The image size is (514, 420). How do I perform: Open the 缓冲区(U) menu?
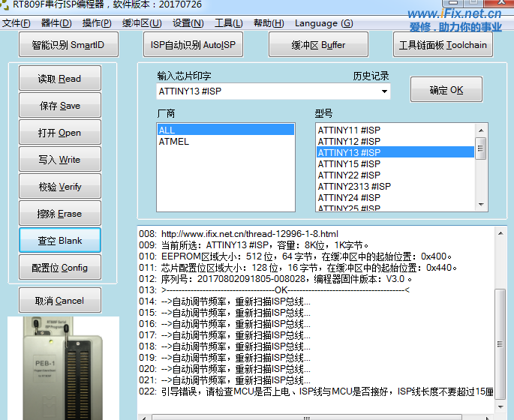point(142,23)
